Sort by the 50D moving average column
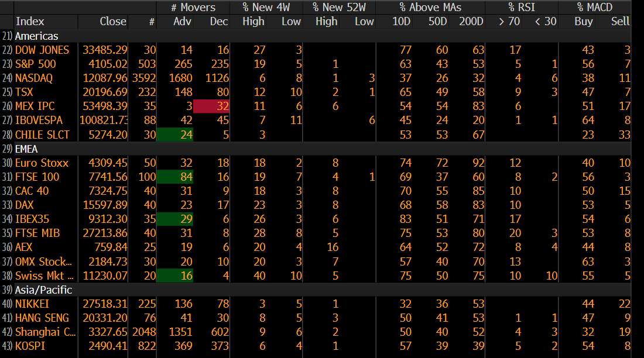 [437, 21]
